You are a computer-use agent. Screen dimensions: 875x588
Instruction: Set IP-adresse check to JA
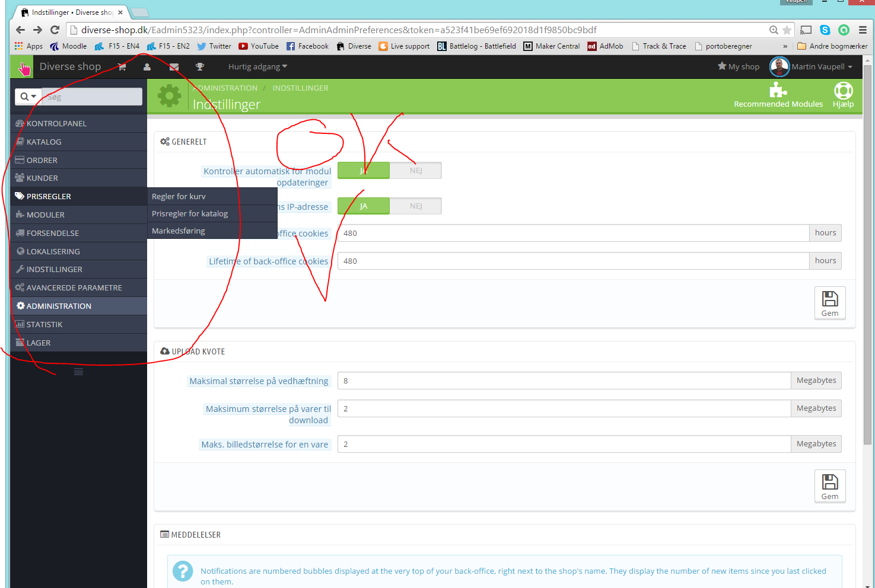click(x=364, y=206)
